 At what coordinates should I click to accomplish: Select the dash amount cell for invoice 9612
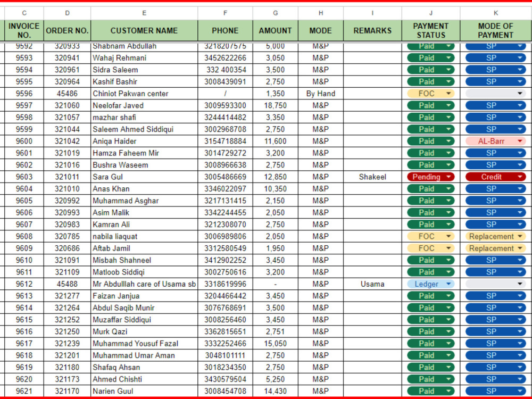(x=276, y=284)
